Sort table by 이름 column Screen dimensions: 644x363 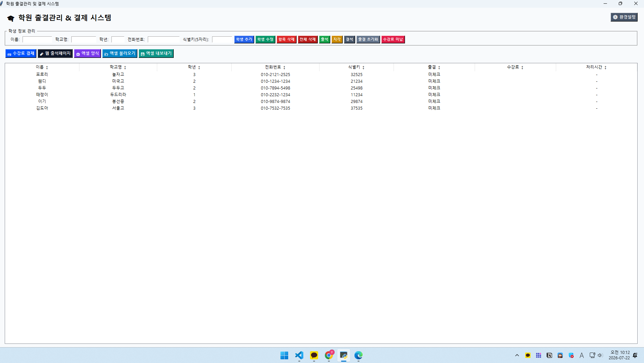(x=42, y=67)
